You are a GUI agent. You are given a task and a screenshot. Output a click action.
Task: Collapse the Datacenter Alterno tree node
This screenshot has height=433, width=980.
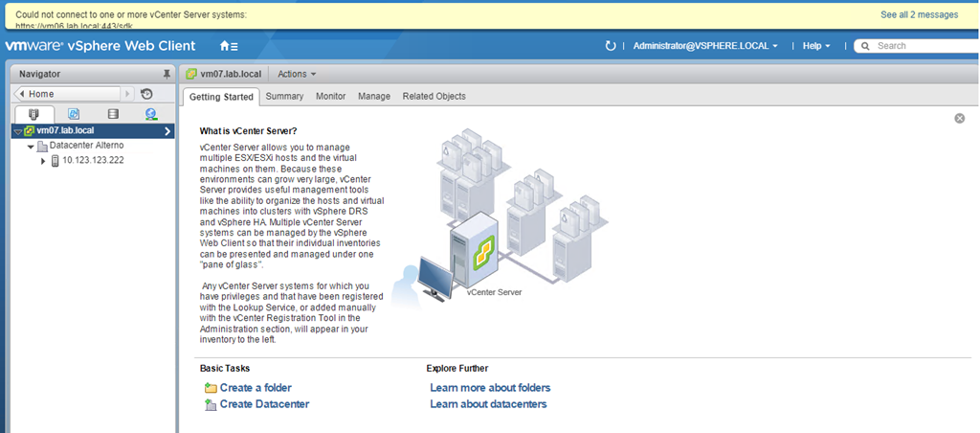click(x=31, y=146)
